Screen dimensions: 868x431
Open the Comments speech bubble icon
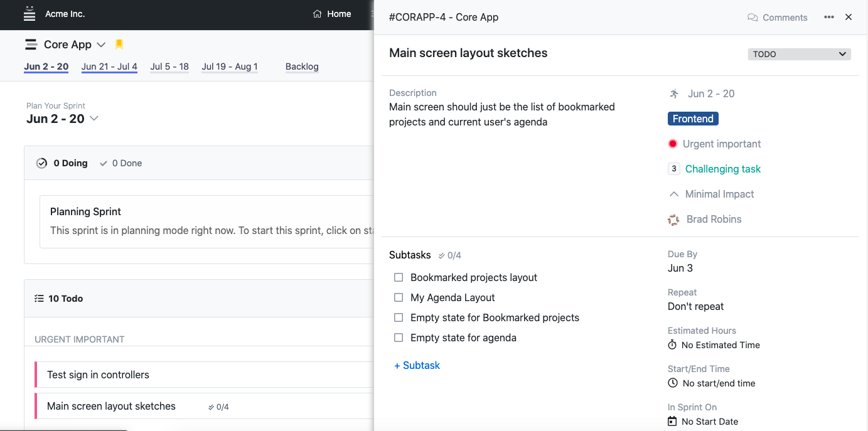tap(753, 18)
